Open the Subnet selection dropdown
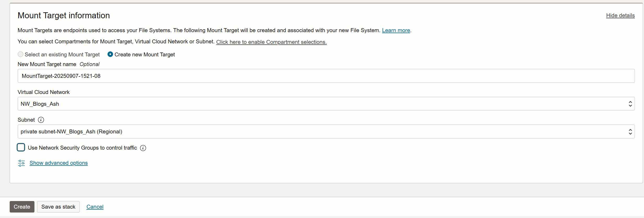The height and width of the screenshot is (218, 644). pos(326,132)
